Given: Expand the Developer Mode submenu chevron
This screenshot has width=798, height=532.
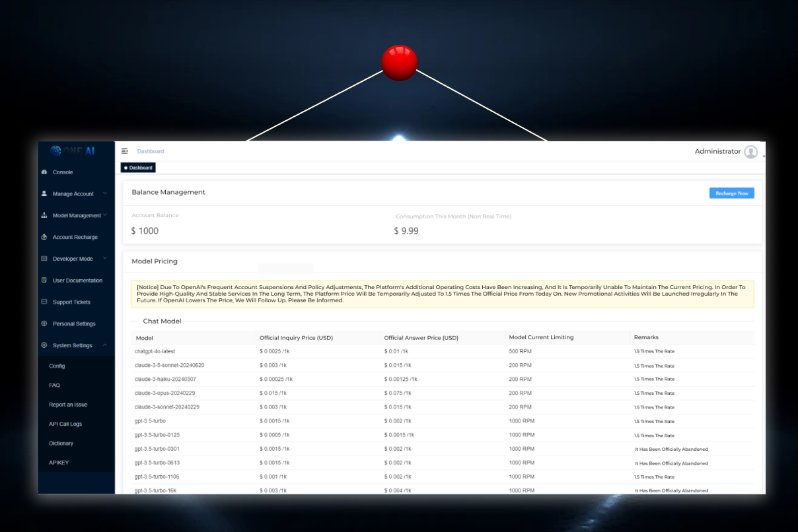Looking at the screenshot, I should pyautogui.click(x=104, y=259).
